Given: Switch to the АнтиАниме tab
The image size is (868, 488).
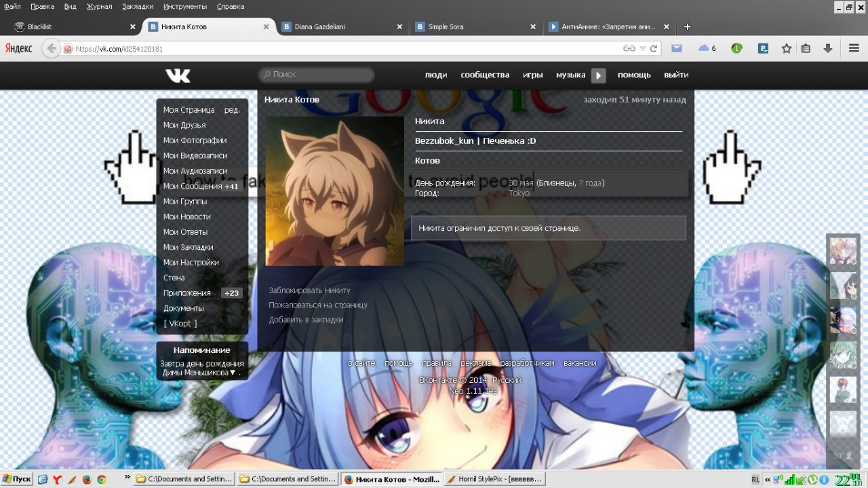Looking at the screenshot, I should click(x=609, y=27).
